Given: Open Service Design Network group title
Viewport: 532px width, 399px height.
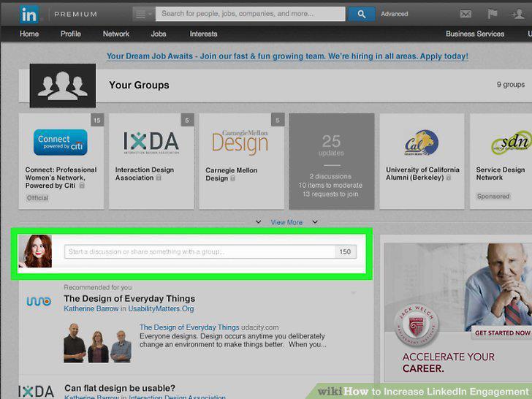Looking at the screenshot, I should (500, 173).
